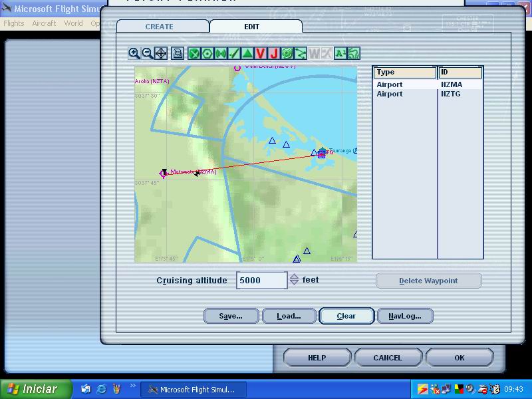Viewport: 532px width, 399px height.
Task: Click the print map icon
Action: pos(178,53)
